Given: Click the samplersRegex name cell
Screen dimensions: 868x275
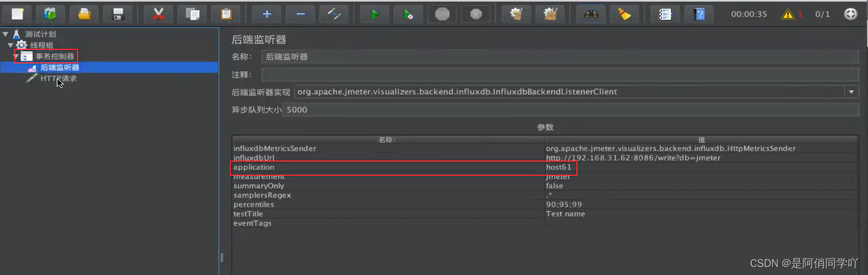Looking at the screenshot, I should pos(388,195).
